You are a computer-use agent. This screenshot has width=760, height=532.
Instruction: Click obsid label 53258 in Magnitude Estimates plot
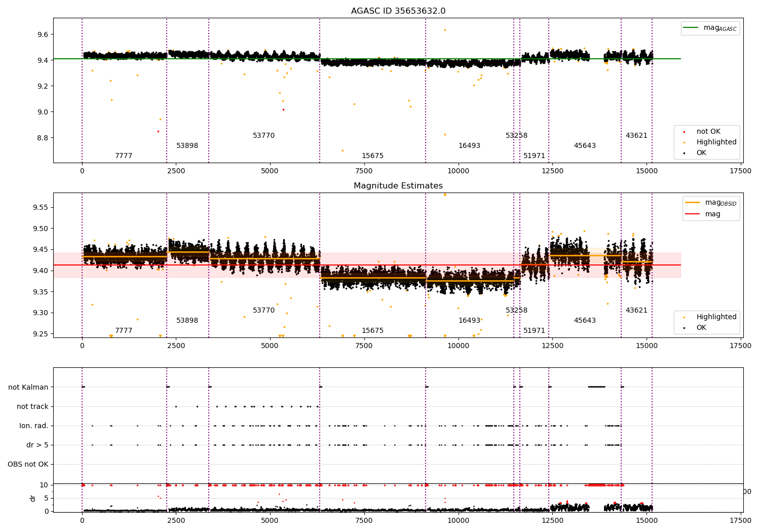[517, 311]
